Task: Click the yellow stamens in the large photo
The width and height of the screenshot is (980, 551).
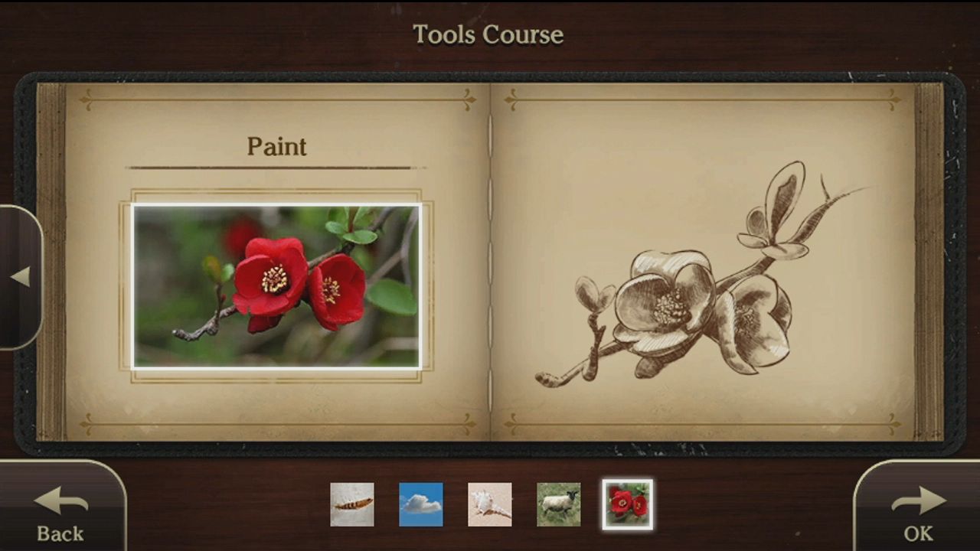Action: click(274, 279)
